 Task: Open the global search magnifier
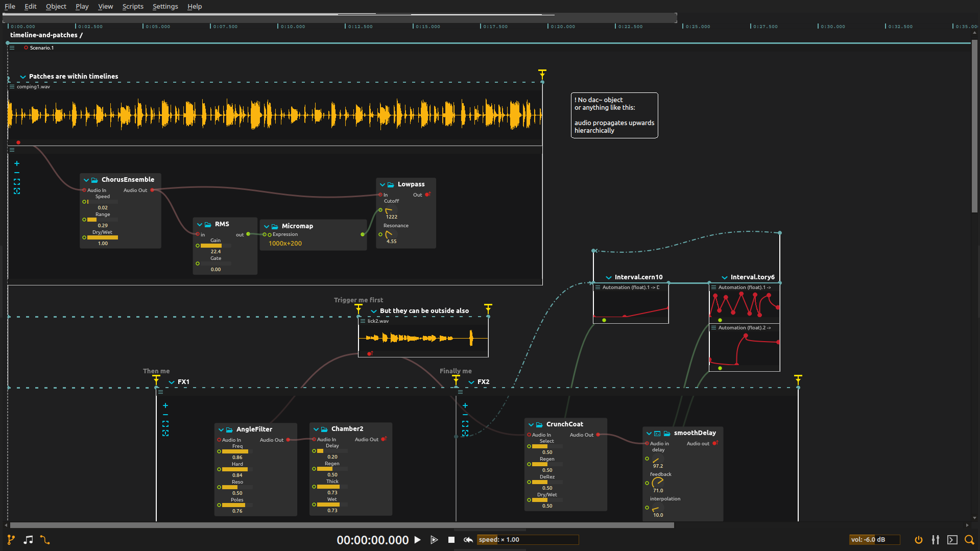point(970,540)
